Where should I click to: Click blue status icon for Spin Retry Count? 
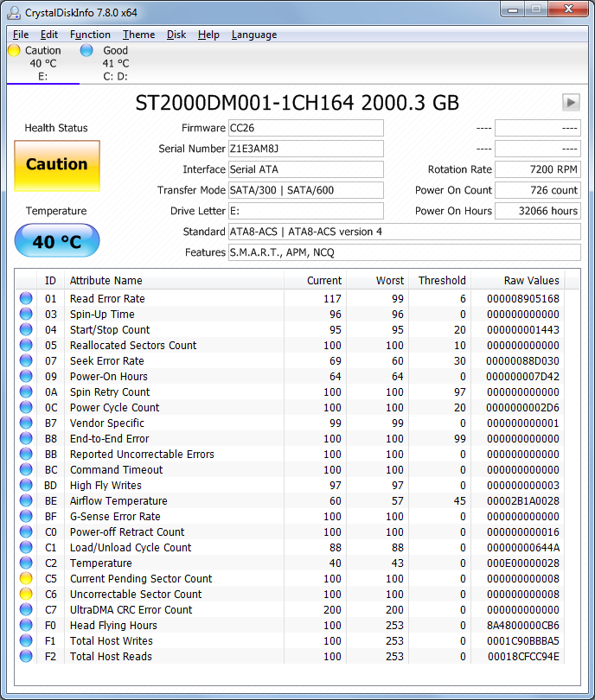tap(26, 391)
